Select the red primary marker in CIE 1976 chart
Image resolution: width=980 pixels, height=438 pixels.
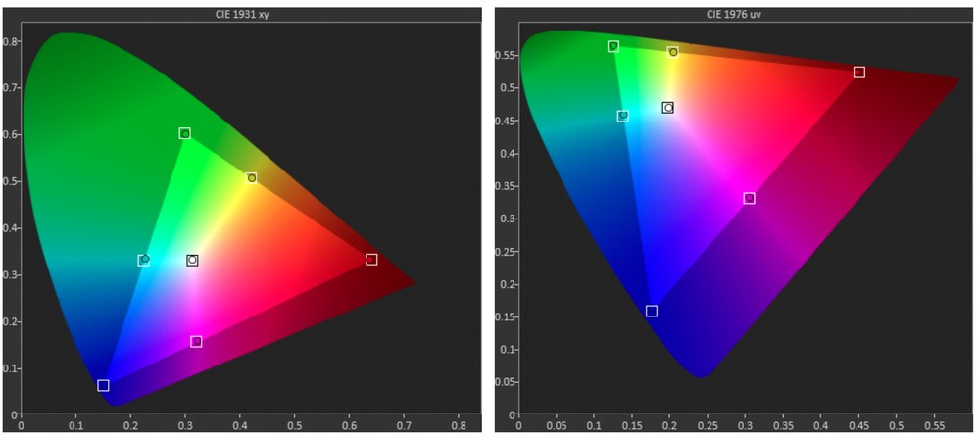click(x=859, y=73)
